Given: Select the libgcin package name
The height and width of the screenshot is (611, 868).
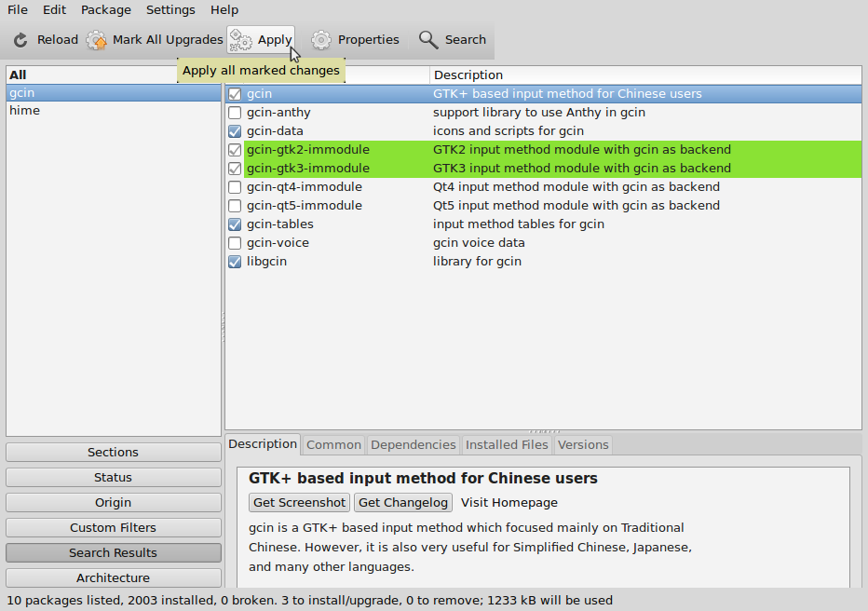Looking at the screenshot, I should point(266,261).
